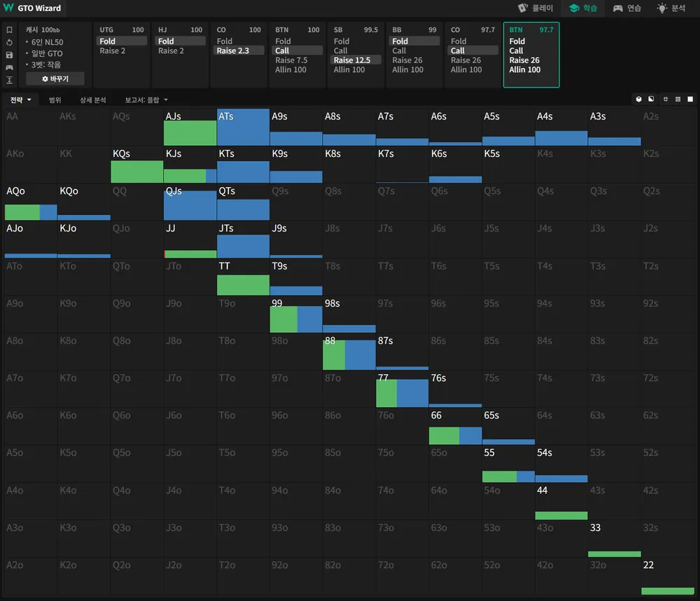Open the 분석 (Analyze) tab

tap(671, 8)
